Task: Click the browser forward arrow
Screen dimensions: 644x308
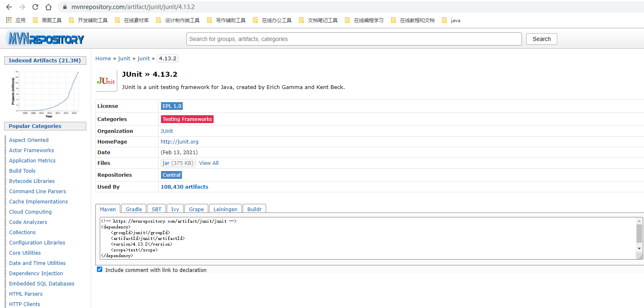Action: (22, 7)
